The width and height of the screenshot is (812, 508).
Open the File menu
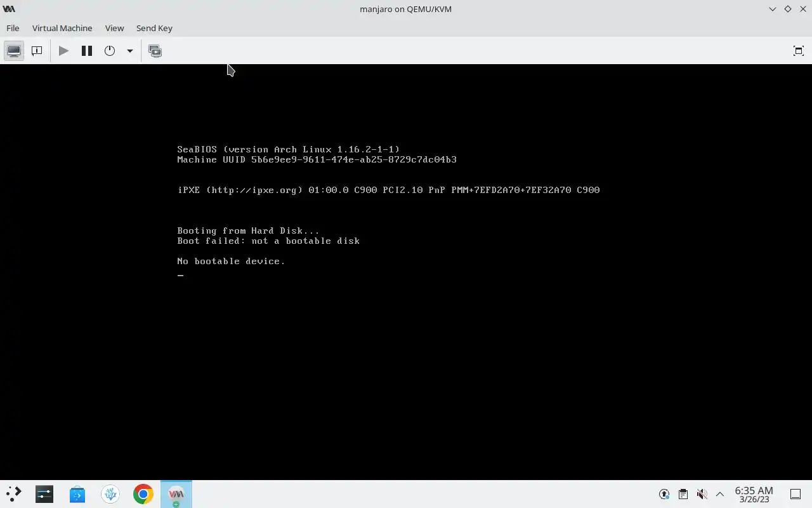coord(13,28)
